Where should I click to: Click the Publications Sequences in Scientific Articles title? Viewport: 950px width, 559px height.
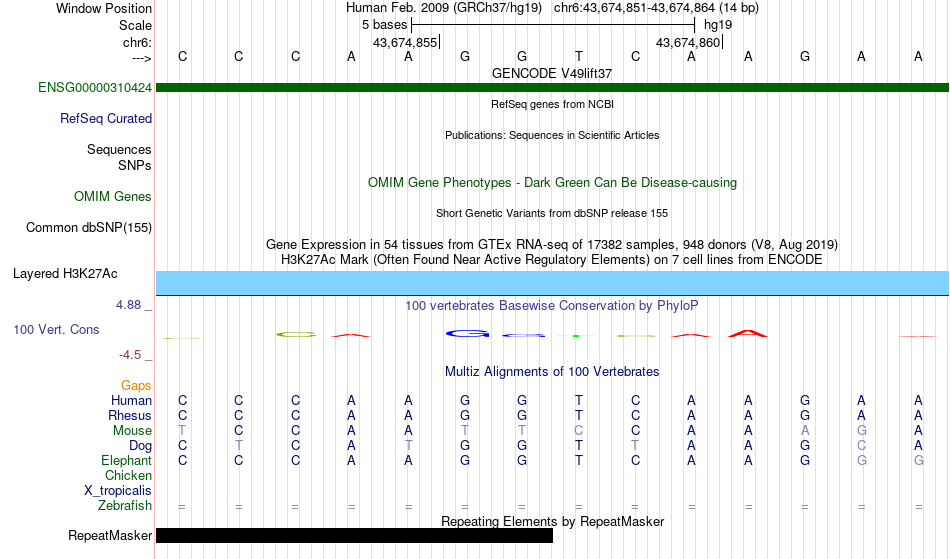[552, 136]
